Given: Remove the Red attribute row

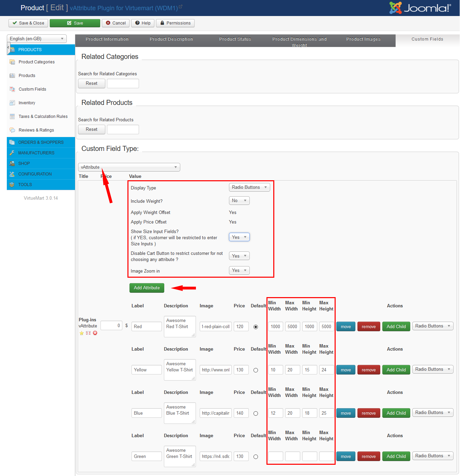Looking at the screenshot, I should click(368, 326).
